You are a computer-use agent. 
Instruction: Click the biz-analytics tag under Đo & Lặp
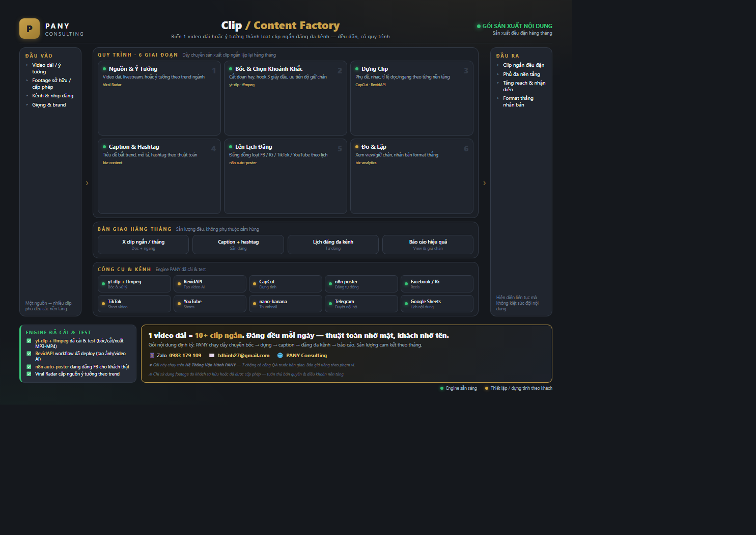click(x=366, y=163)
